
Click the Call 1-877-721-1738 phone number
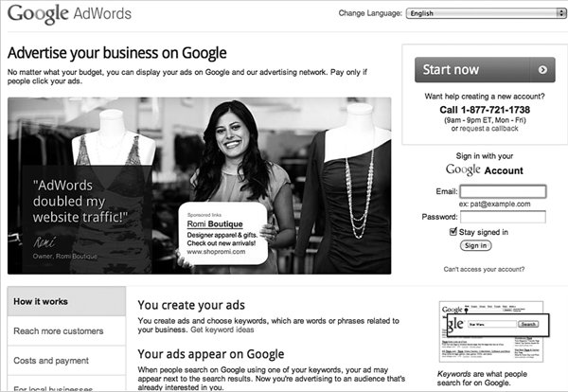[x=485, y=110]
